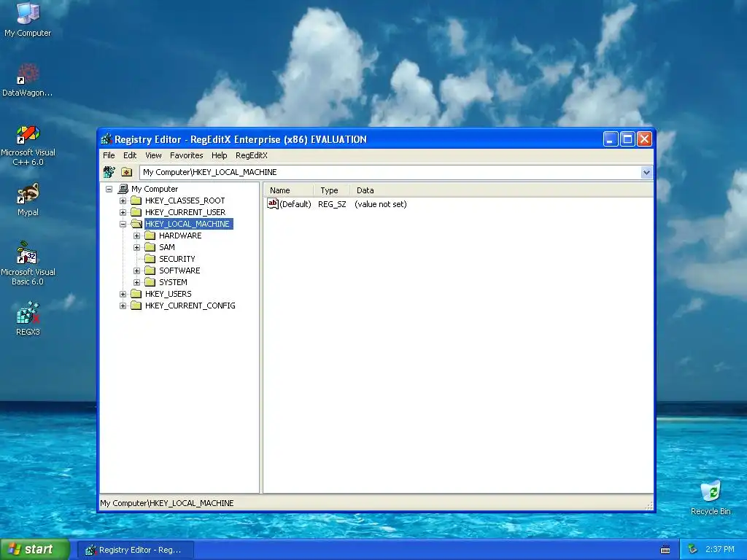Open the Help menu

(219, 155)
